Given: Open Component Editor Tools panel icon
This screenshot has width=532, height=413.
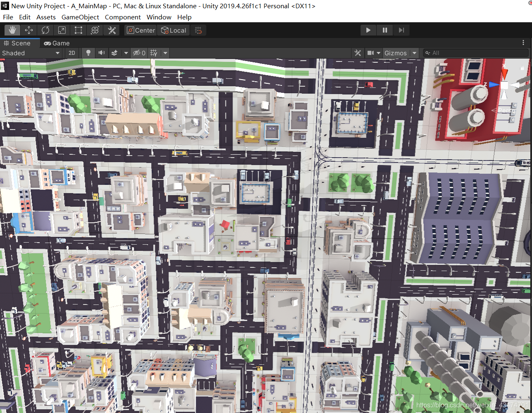Looking at the screenshot, I should click(358, 53).
